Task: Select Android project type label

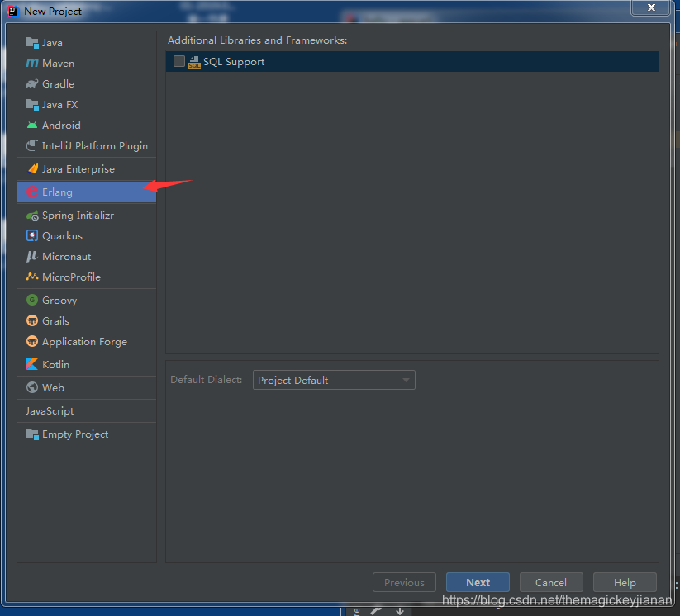Action: pyautogui.click(x=61, y=126)
